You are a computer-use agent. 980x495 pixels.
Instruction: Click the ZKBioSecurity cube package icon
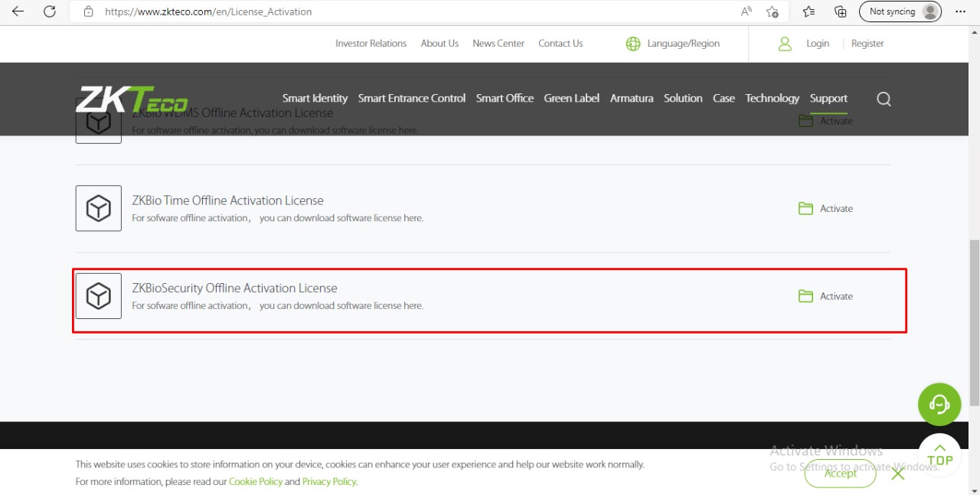pos(98,296)
